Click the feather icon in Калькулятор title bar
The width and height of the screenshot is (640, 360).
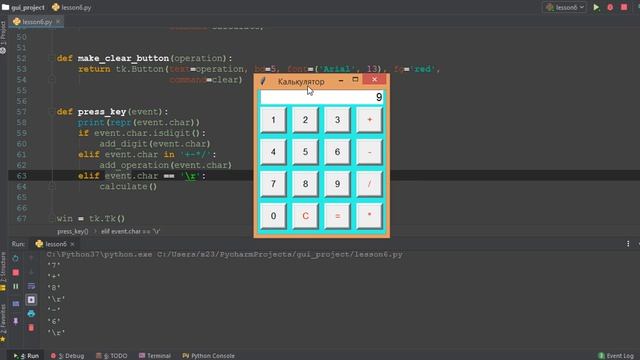tap(263, 81)
